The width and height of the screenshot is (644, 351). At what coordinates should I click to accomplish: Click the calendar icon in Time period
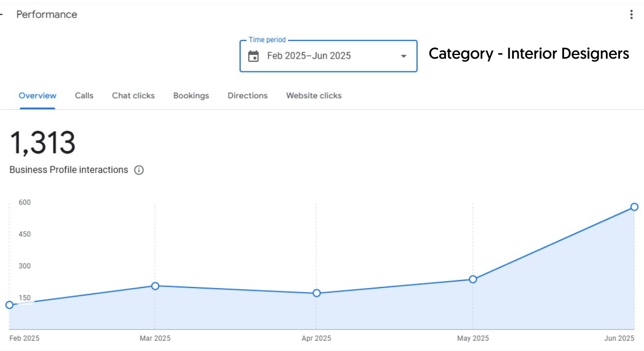click(253, 56)
